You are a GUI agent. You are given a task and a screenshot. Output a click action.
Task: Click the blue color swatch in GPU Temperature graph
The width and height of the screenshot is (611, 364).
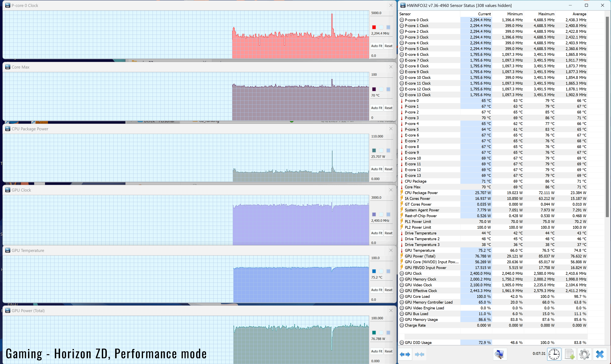tap(374, 271)
